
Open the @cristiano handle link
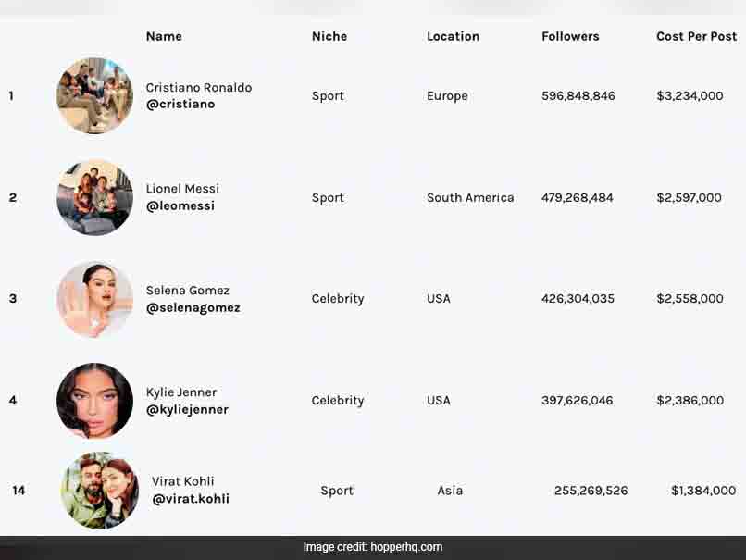(x=180, y=105)
